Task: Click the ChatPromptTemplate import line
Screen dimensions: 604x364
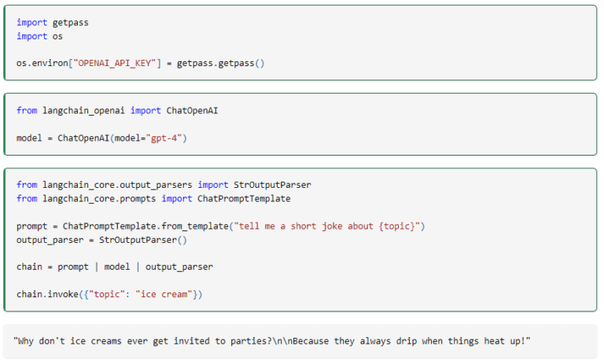Action: coord(153,198)
